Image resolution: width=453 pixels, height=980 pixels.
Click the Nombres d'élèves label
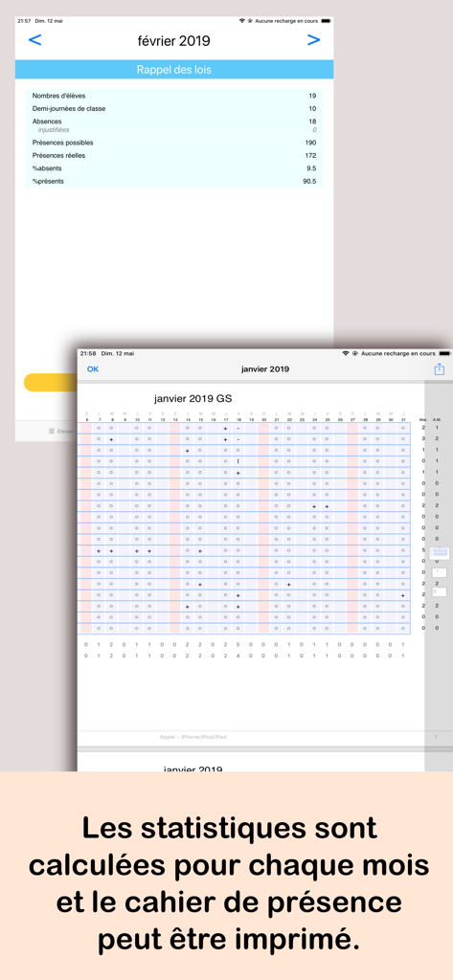pos(58,97)
